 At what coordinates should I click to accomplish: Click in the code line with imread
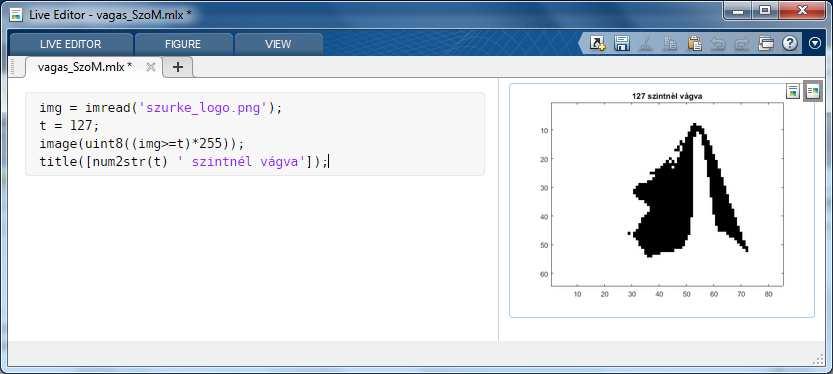coord(160,108)
